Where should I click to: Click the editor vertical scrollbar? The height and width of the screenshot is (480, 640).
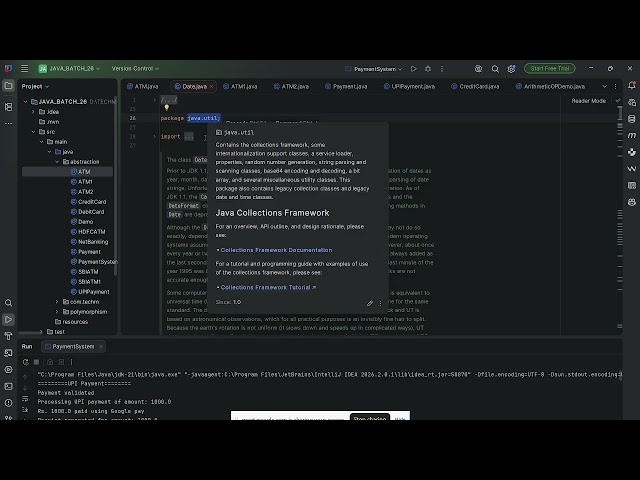click(620, 112)
